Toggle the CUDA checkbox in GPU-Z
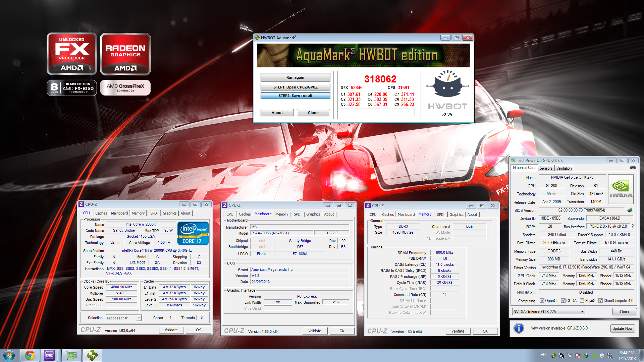 tap(563, 301)
